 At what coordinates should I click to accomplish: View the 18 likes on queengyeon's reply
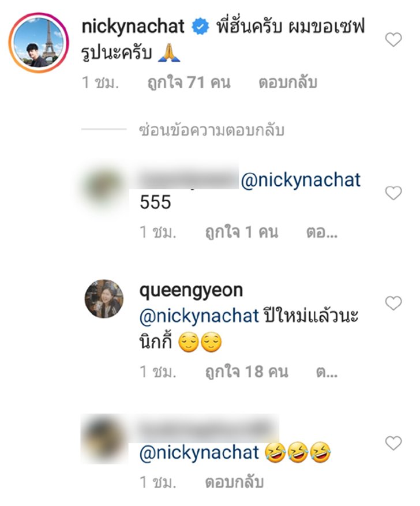tap(247, 372)
